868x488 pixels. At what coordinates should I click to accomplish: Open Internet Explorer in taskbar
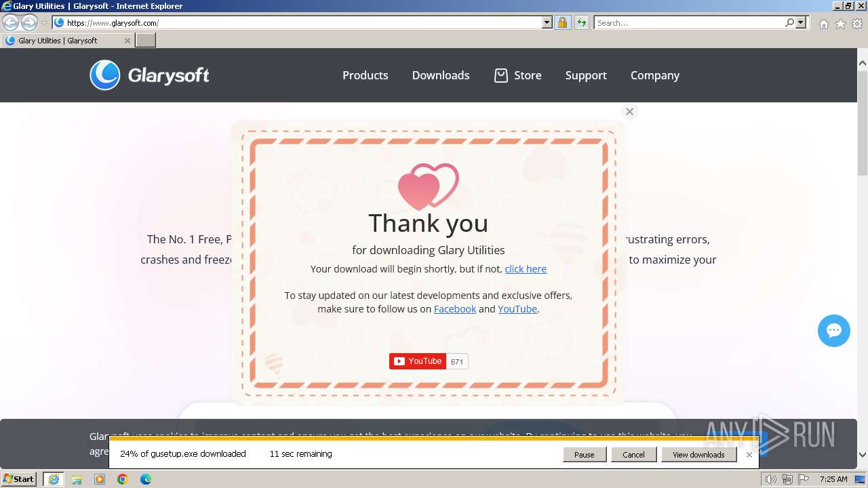click(53, 479)
